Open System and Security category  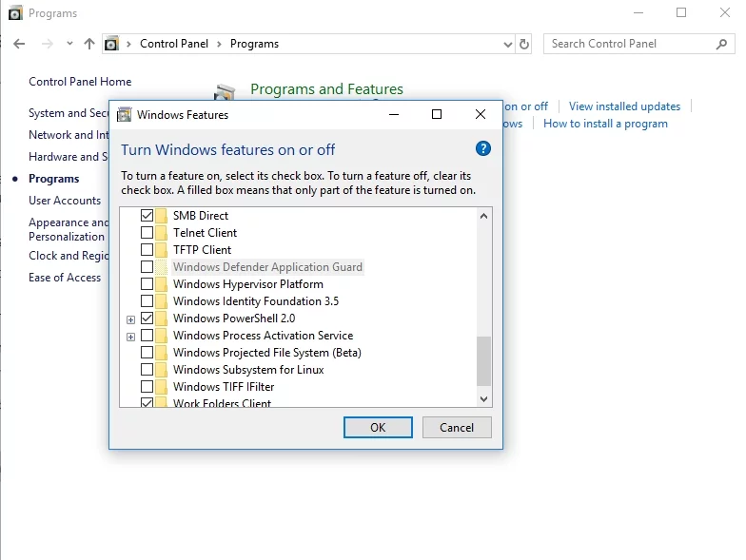point(69,113)
